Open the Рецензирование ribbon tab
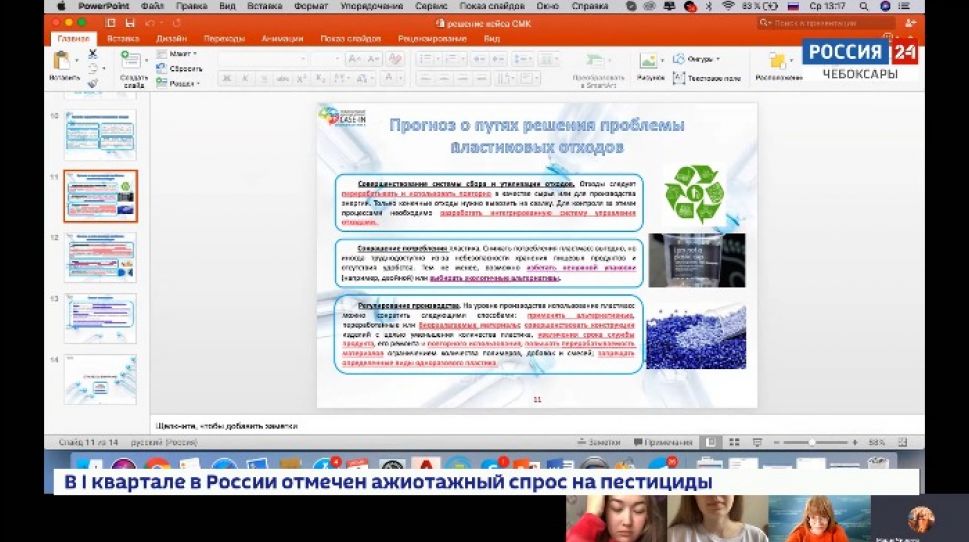The height and width of the screenshot is (542, 969). tap(432, 38)
